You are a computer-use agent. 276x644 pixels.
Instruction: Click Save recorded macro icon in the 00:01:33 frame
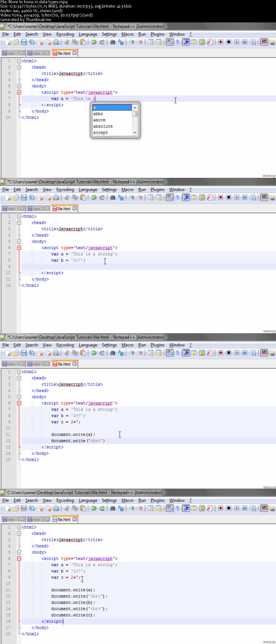pyautogui.click(x=253, y=197)
